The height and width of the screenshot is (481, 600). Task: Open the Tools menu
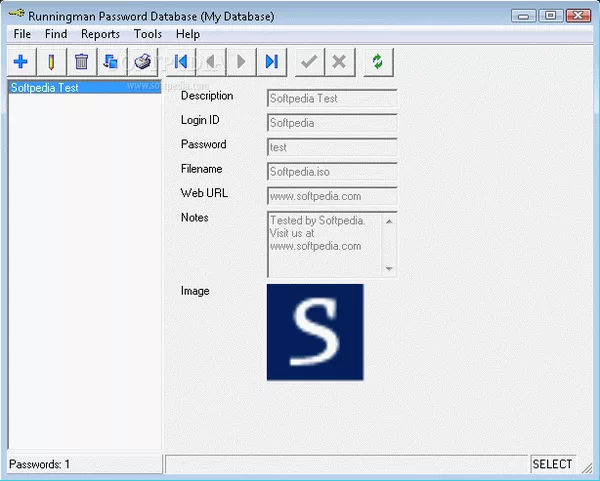pos(148,34)
